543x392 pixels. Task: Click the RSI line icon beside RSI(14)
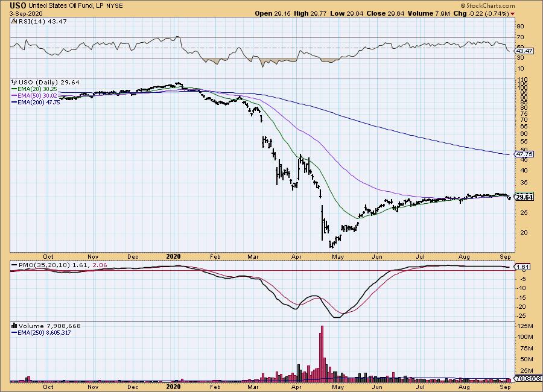click(14, 21)
